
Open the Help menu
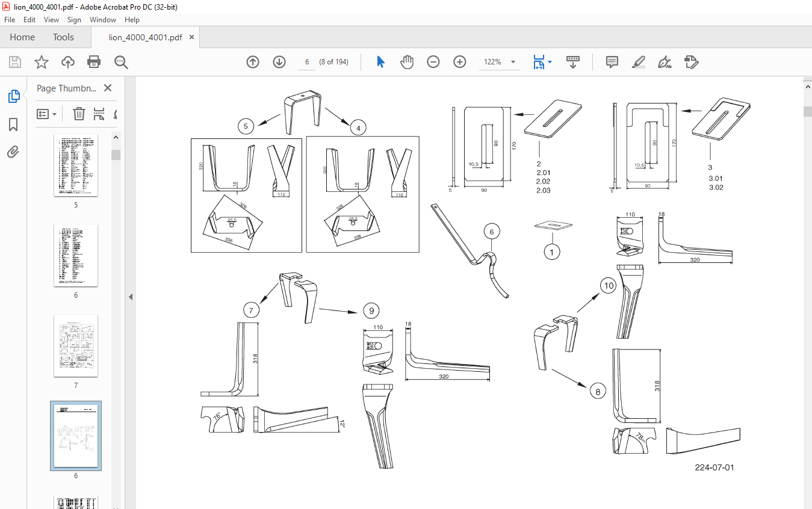[x=132, y=20]
